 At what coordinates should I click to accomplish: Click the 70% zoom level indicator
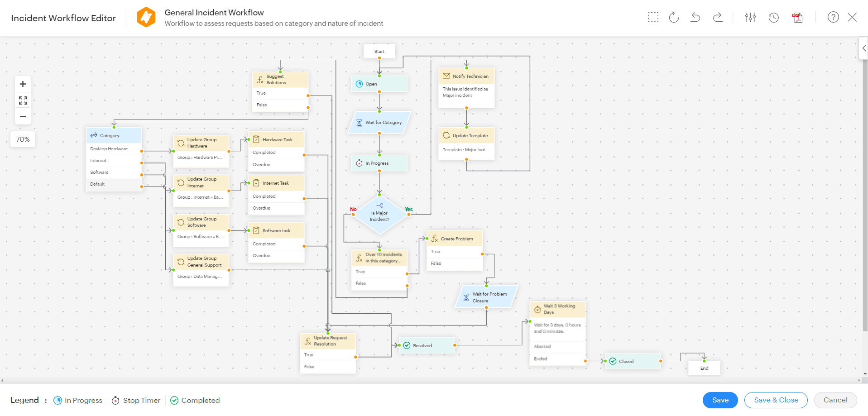pyautogui.click(x=23, y=139)
